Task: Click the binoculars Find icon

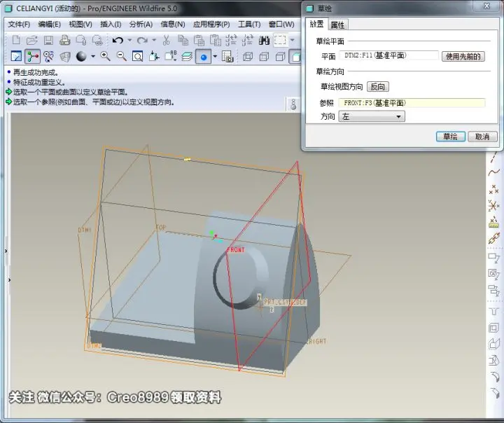Action: 264,40
